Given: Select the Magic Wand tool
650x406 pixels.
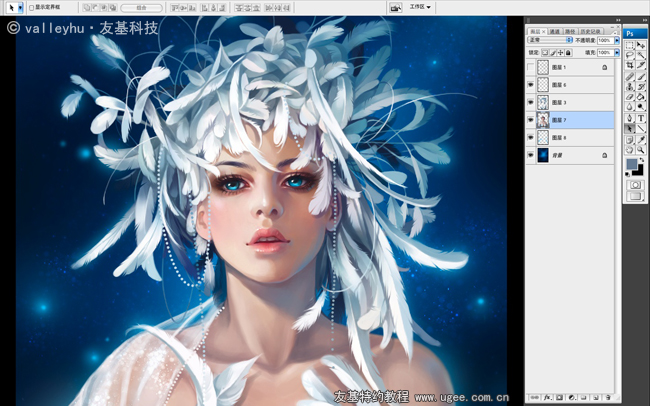Looking at the screenshot, I should [641, 55].
